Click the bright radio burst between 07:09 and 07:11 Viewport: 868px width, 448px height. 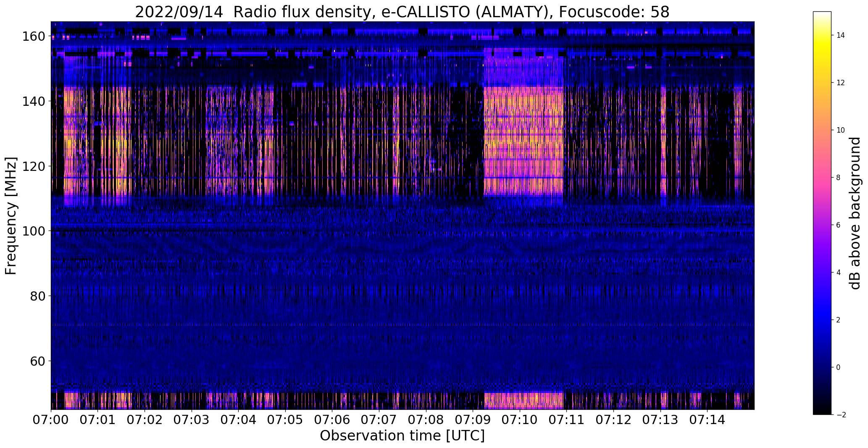[523, 141]
